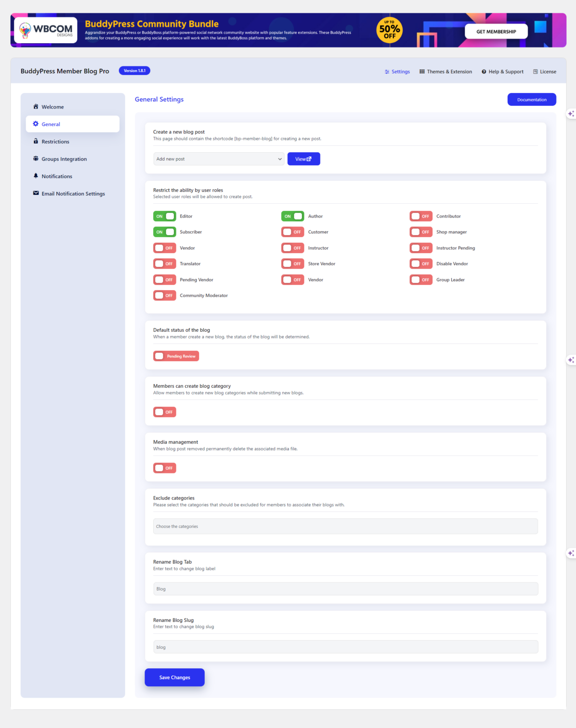Select the General gear icon in sidebar
The image size is (576, 728).
coord(36,124)
